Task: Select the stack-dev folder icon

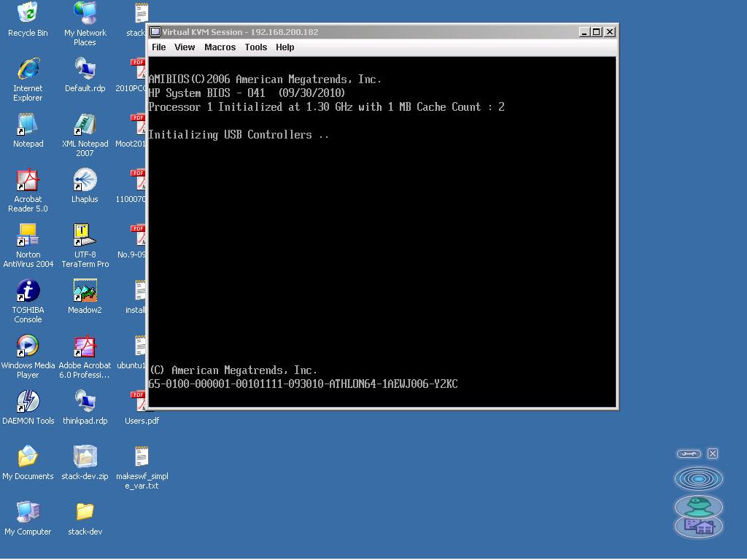Action: click(x=85, y=513)
